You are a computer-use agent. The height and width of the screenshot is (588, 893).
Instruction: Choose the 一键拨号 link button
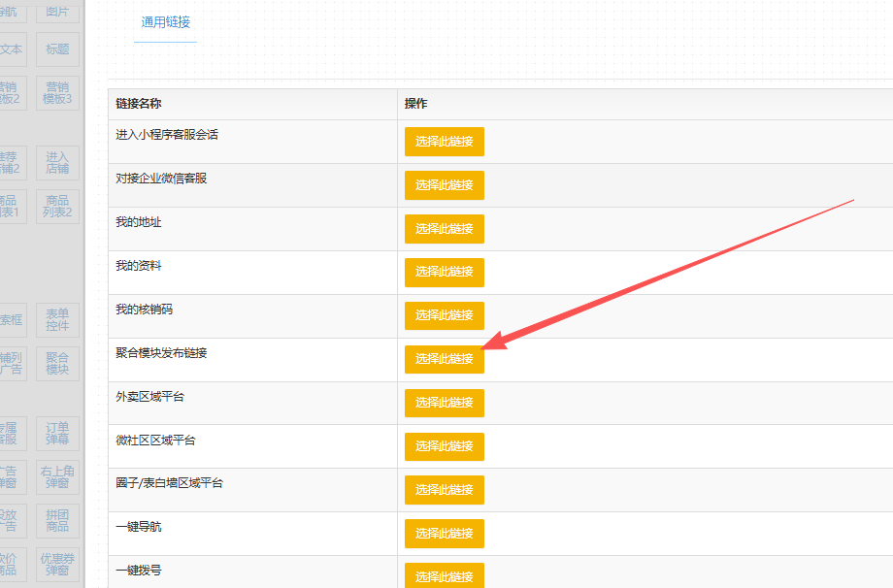444,575
